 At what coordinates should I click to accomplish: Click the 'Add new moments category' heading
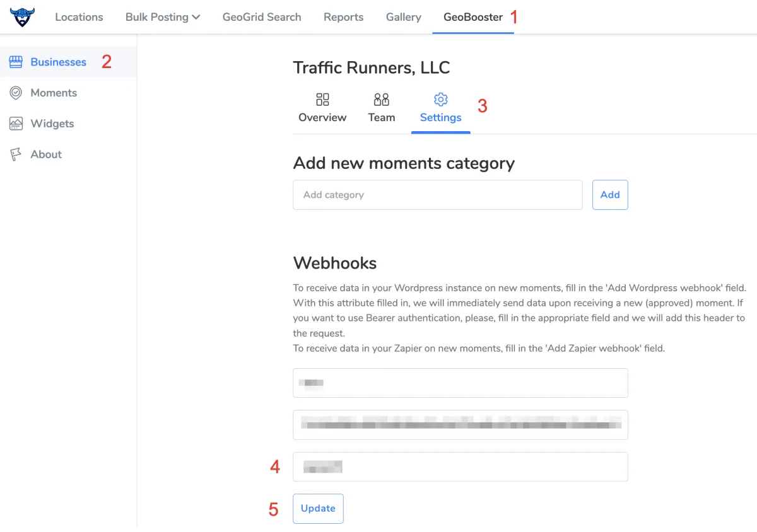pos(404,163)
